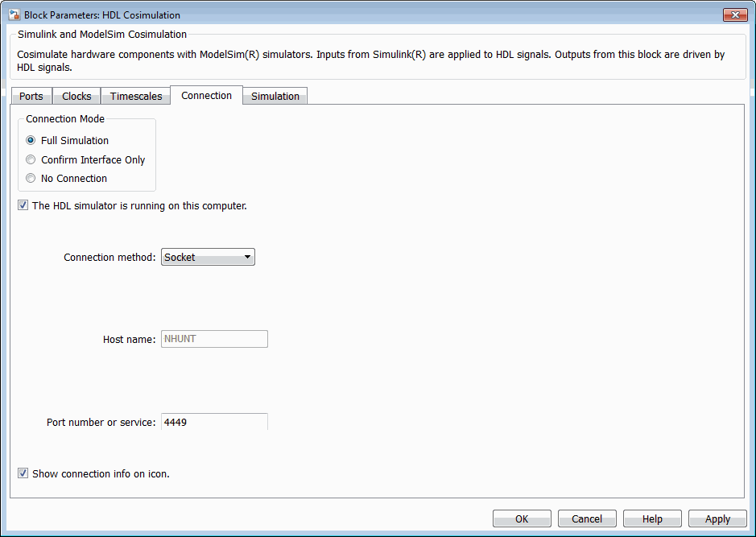The height and width of the screenshot is (537, 756).
Task: Open the Connection method dropdown
Action: (x=208, y=257)
